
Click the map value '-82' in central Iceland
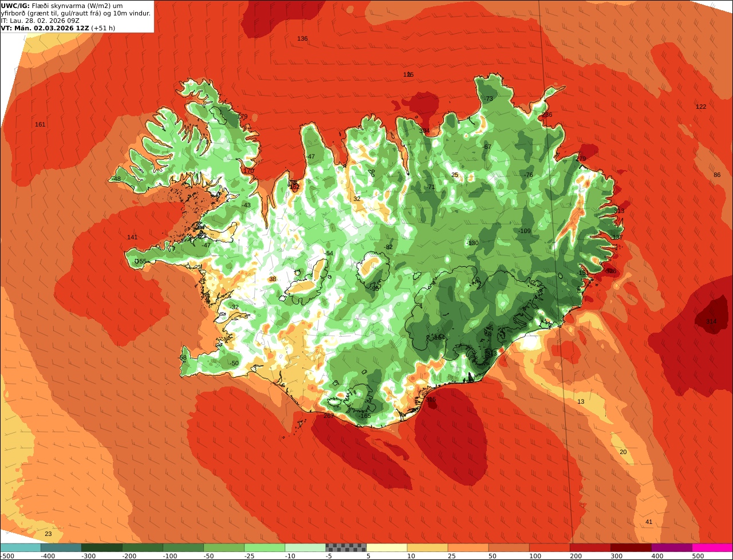point(388,247)
